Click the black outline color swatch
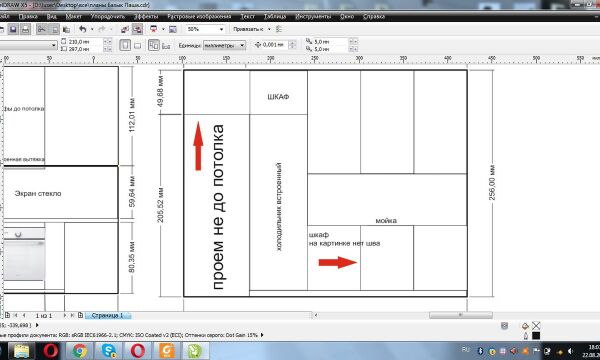Image resolution: width=600 pixels, height=360 pixels. 536,336
